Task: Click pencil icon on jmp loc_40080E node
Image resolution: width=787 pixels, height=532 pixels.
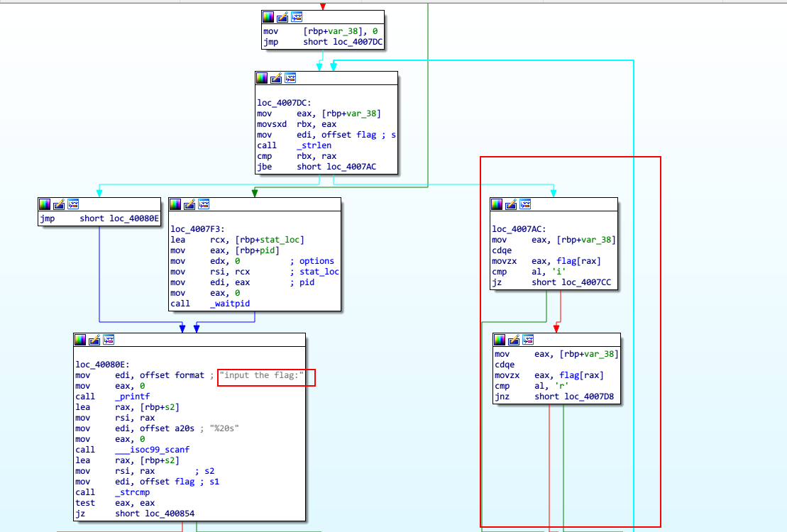Action: tap(60, 204)
